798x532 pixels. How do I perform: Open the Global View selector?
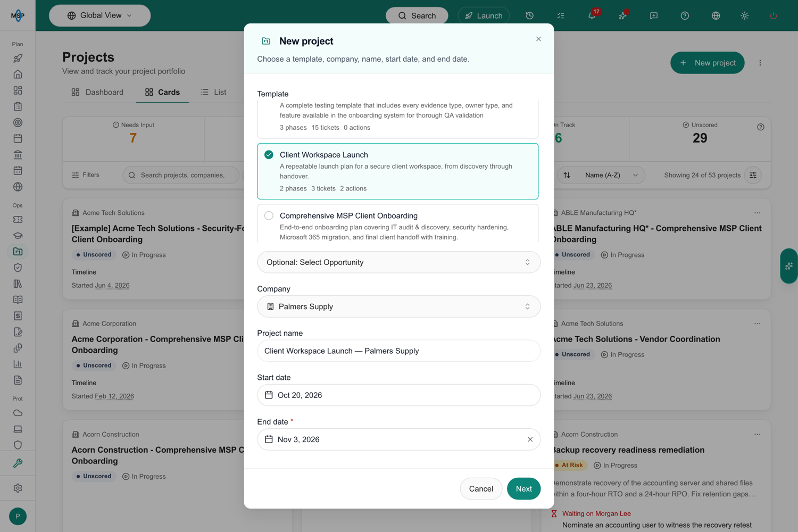coord(100,15)
